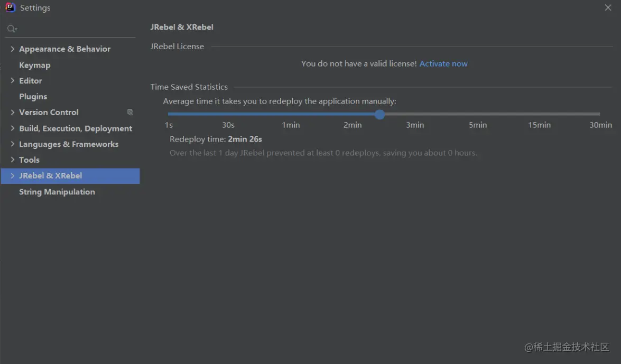621x364 pixels.
Task: Click the IntelliJ IDEA logo in the title bar
Action: pos(10,7)
